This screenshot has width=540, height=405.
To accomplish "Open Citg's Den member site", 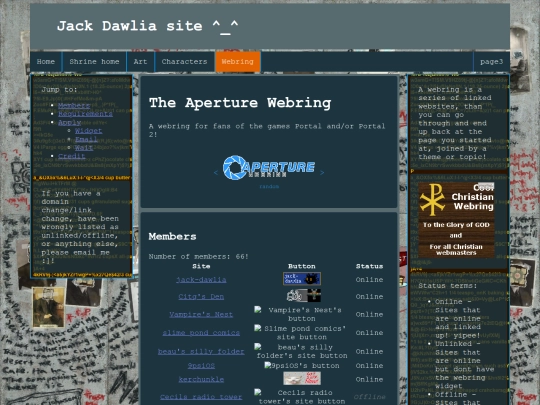I will (201, 297).
